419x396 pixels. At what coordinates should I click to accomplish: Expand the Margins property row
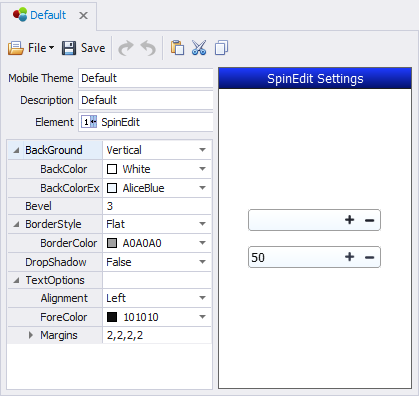coord(31,335)
